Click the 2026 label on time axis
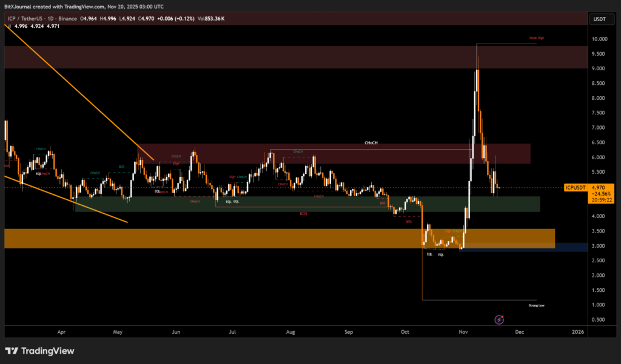Viewport: 621px width, 364px height. coord(577,332)
